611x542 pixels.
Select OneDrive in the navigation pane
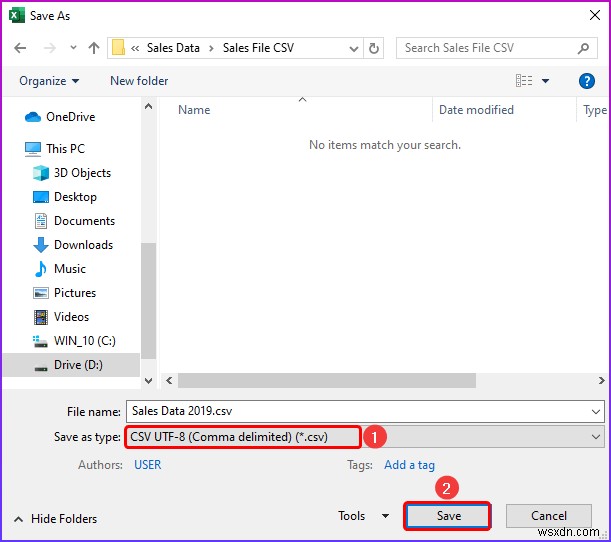coord(60,117)
